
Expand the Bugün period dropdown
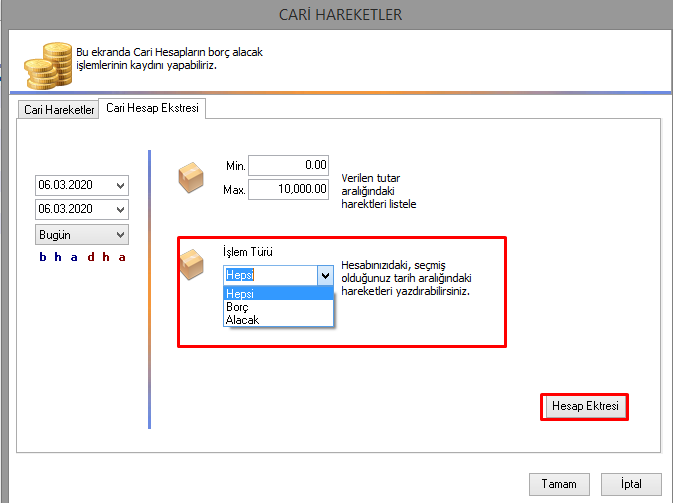tap(121, 235)
